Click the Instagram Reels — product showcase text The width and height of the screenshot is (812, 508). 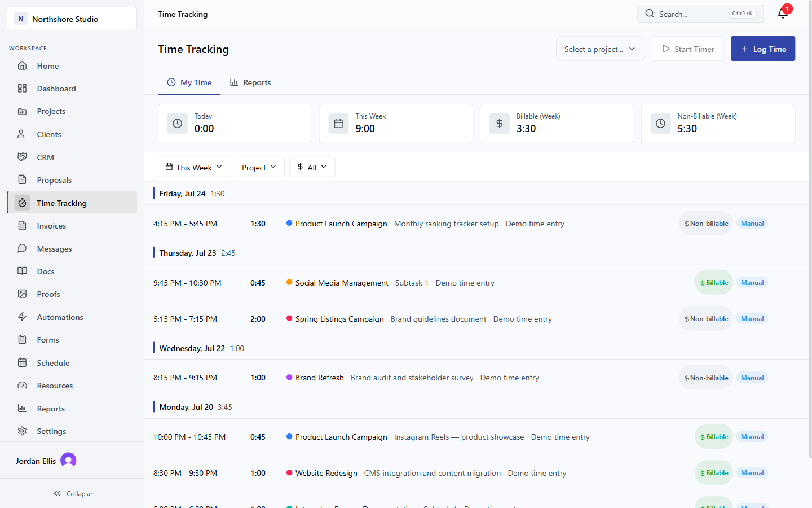click(x=459, y=437)
